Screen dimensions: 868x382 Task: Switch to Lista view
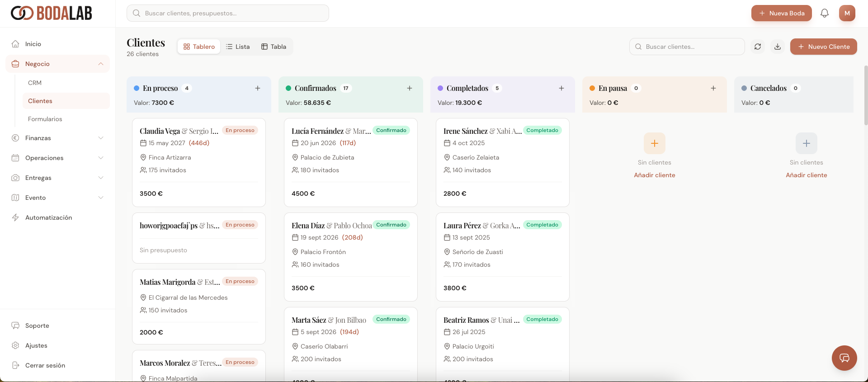click(238, 47)
